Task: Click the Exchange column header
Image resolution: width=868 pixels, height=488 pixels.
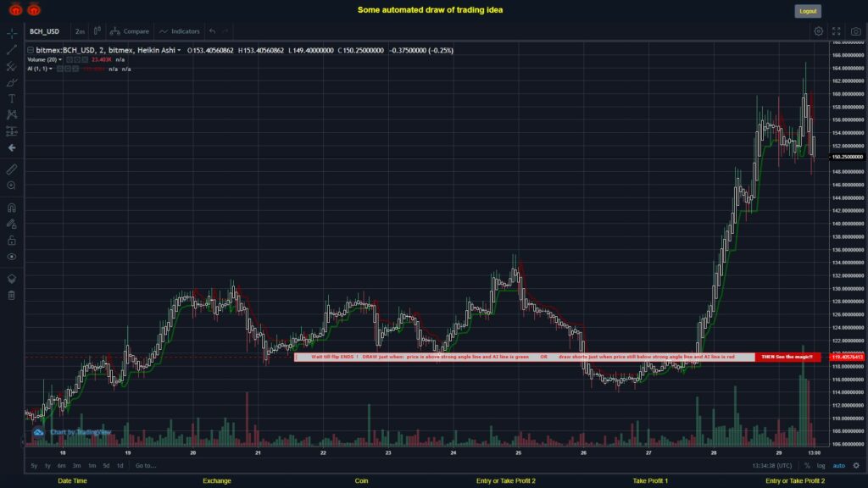Action: click(x=217, y=481)
